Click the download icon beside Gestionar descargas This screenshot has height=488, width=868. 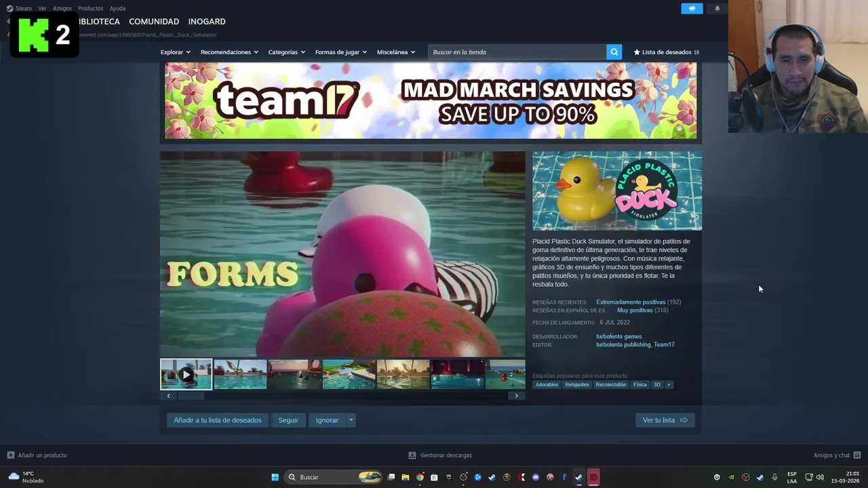coord(412,455)
